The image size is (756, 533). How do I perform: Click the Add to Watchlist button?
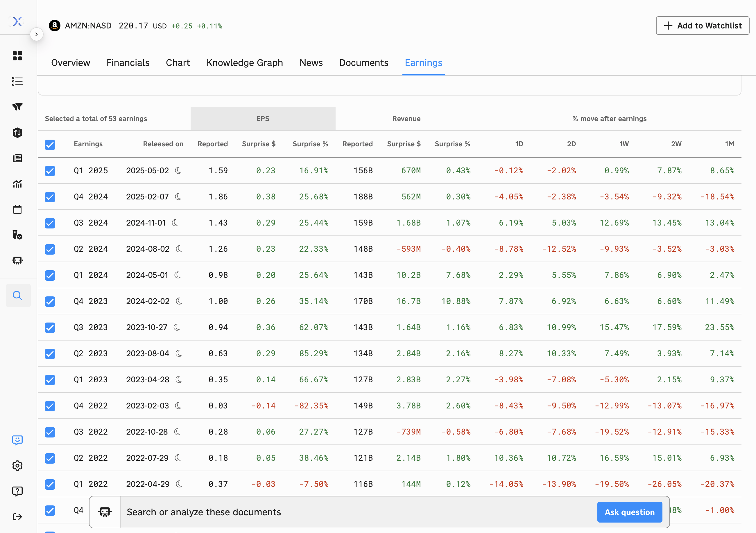click(702, 26)
